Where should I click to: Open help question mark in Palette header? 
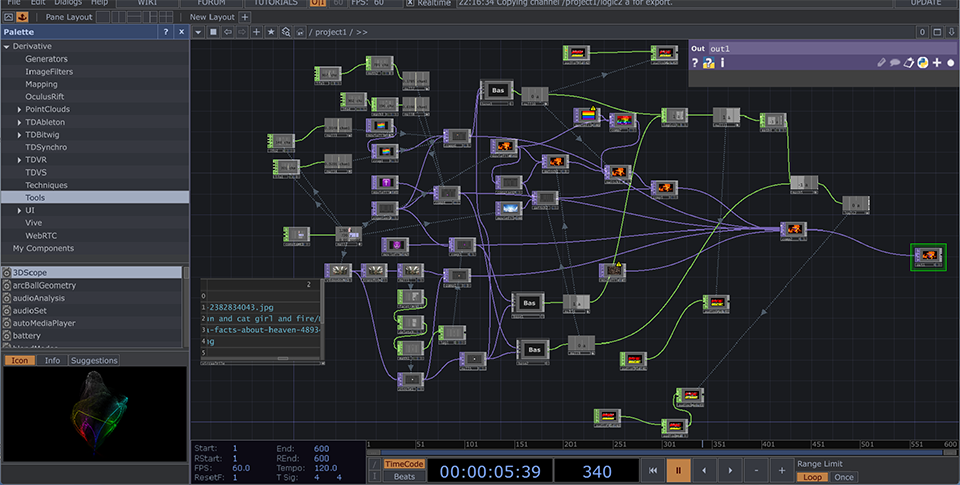point(166,32)
